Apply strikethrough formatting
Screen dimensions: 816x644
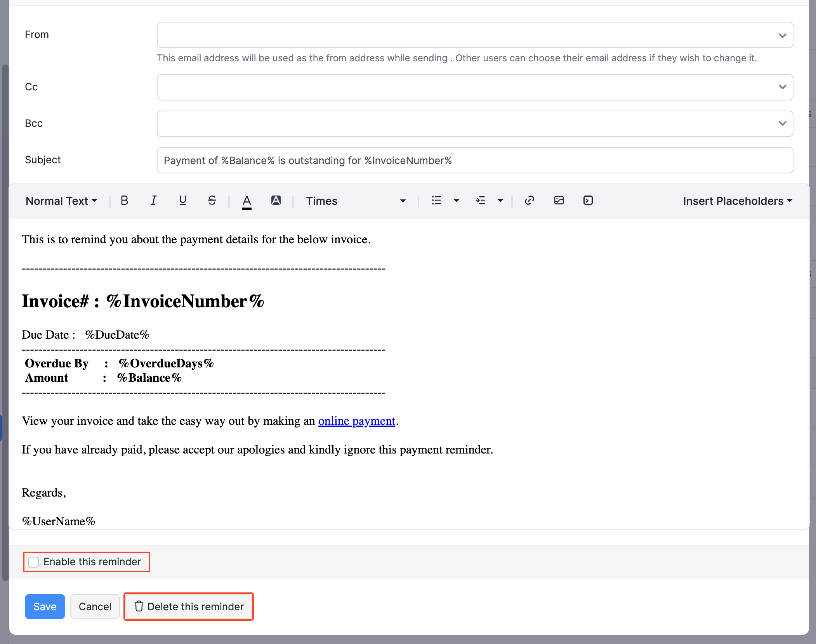212,201
